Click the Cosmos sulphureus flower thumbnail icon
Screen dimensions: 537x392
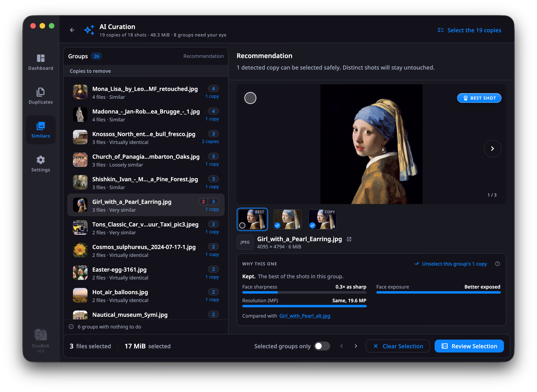pyautogui.click(x=80, y=250)
